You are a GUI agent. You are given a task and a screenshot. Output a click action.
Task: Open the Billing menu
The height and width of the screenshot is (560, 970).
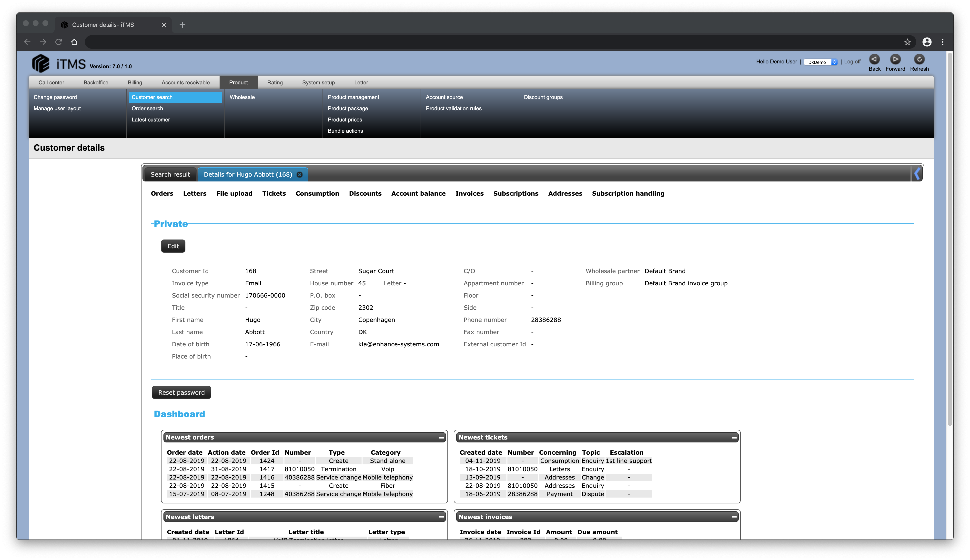[x=135, y=82]
